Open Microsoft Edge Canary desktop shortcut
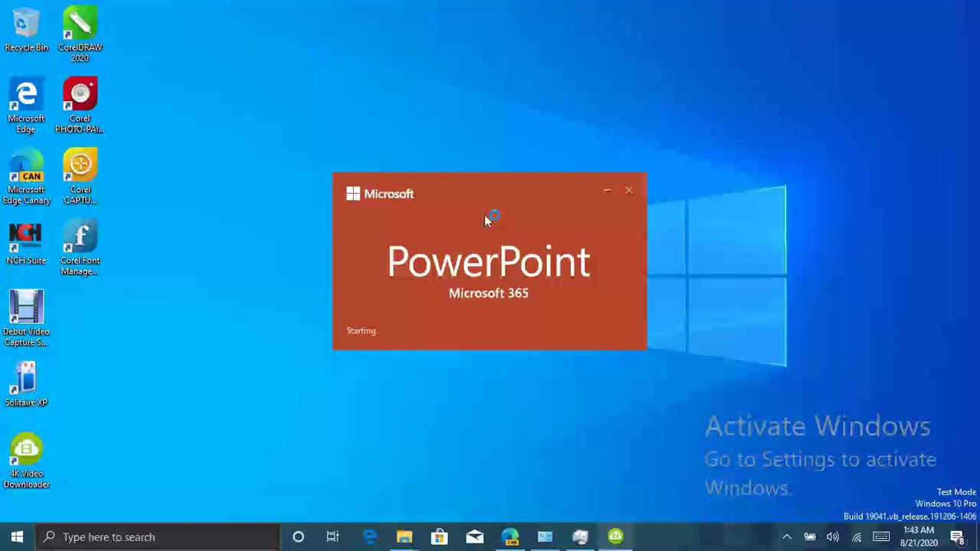980x551 pixels. [26, 177]
